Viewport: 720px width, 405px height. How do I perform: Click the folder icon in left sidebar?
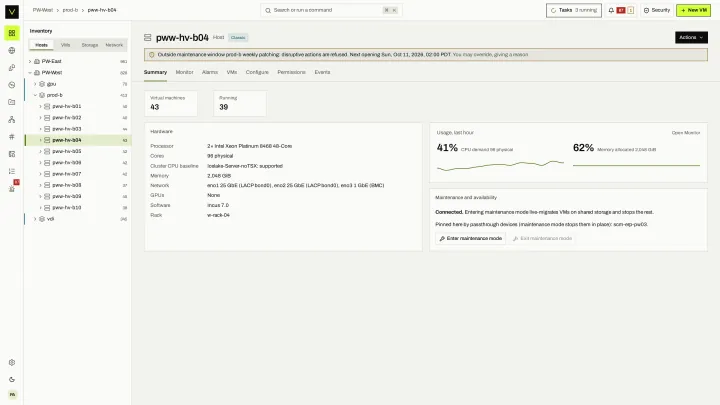pos(12,102)
